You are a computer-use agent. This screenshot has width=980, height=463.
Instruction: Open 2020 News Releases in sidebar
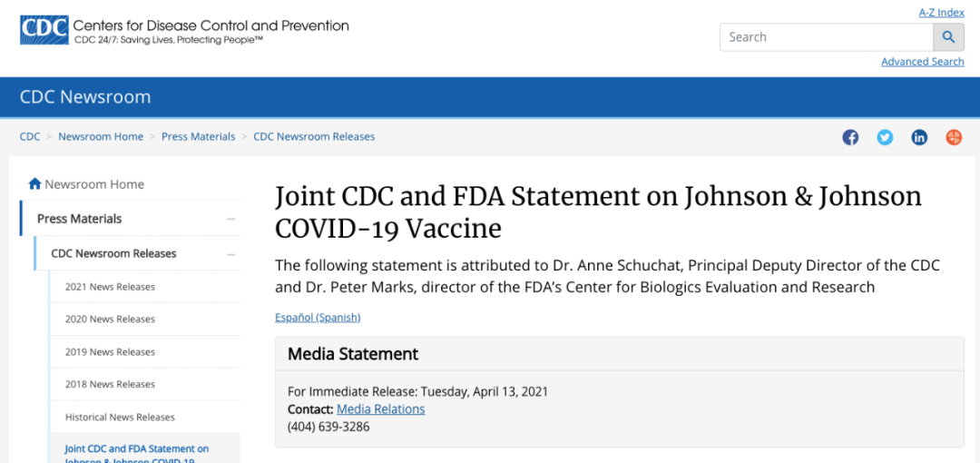110,319
